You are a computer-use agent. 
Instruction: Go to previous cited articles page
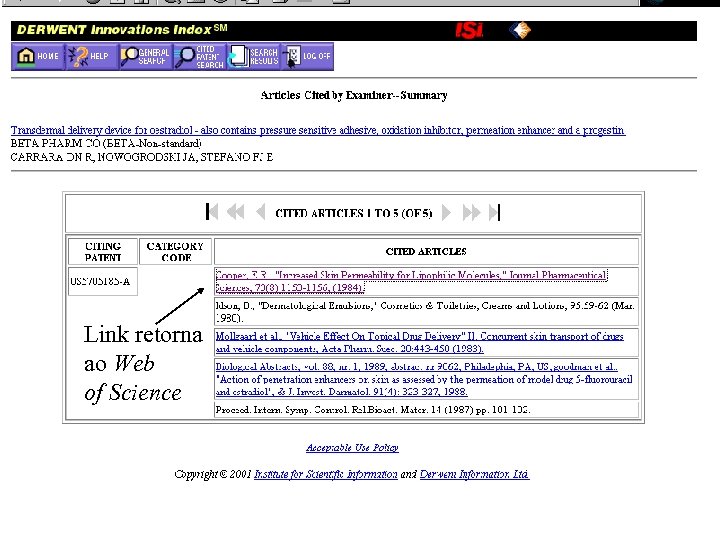(260, 212)
